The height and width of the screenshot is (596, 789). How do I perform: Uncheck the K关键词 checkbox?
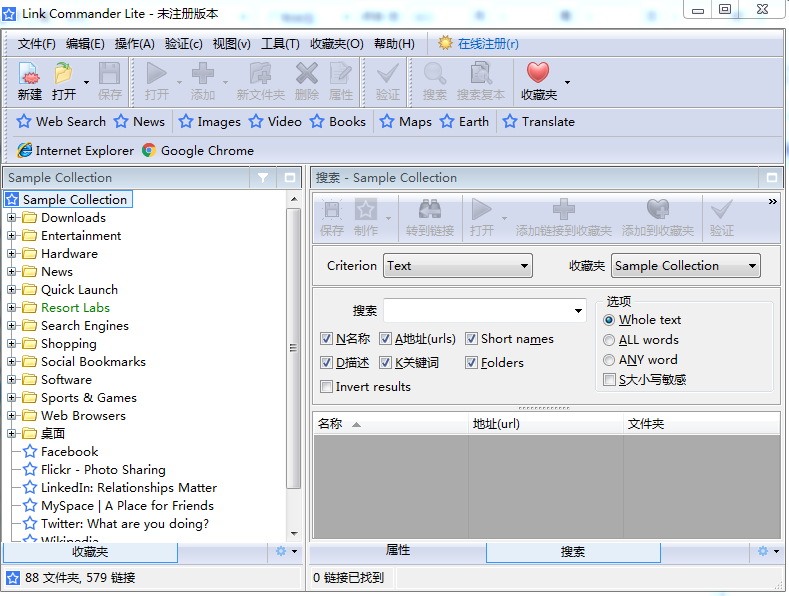coord(385,362)
